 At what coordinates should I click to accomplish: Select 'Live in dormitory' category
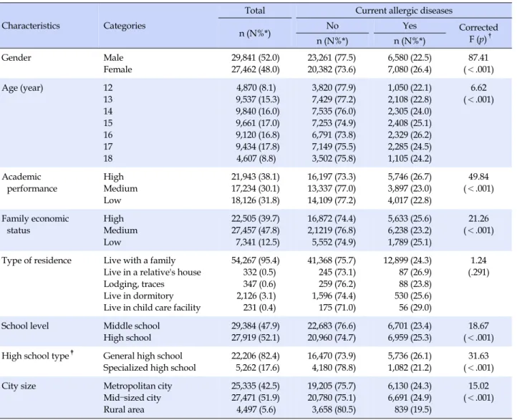pos(138,296)
